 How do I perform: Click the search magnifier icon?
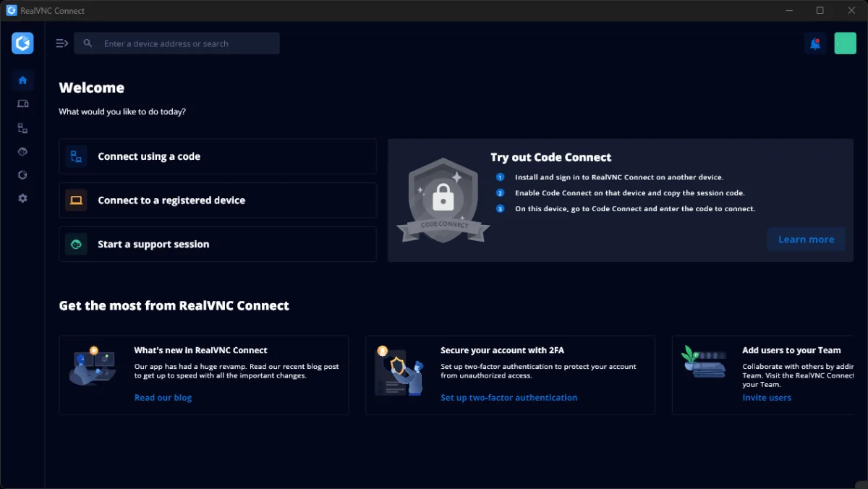(x=88, y=43)
